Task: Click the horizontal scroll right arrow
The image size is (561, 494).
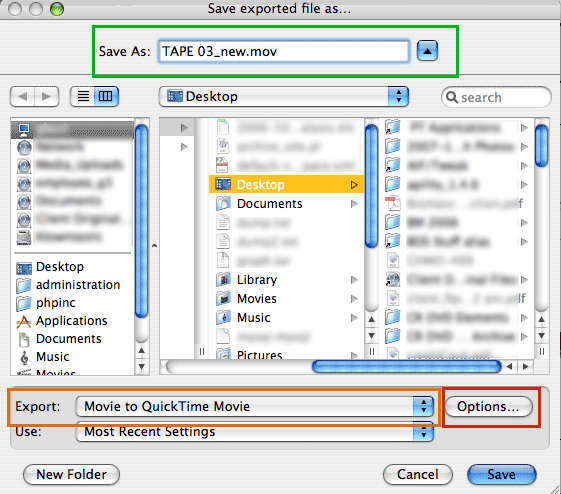Action: click(526, 367)
